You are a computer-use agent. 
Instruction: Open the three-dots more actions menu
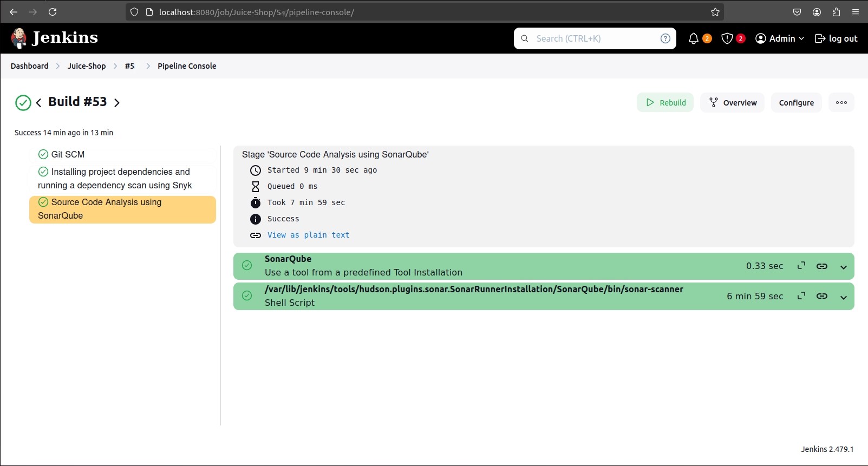tap(841, 102)
